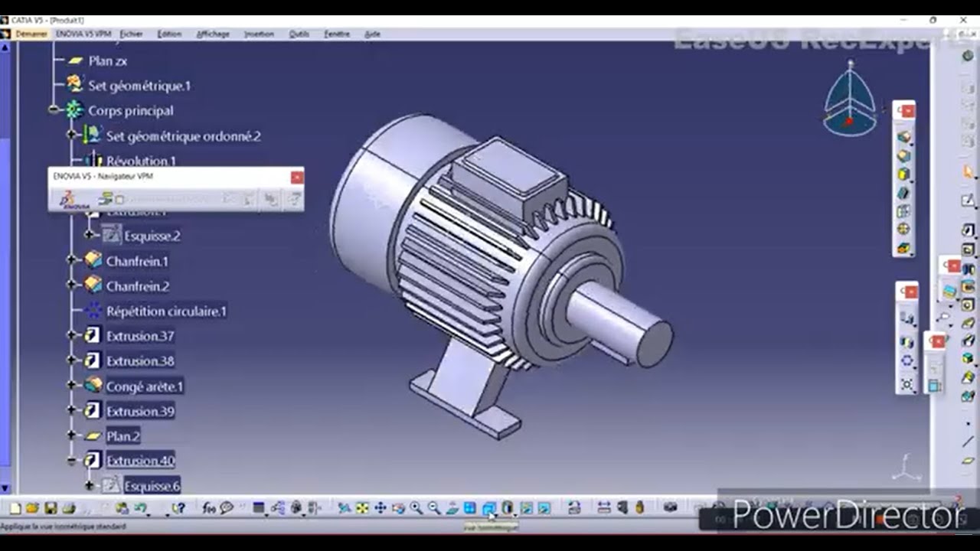
Task: Open the Fichier menu
Action: pyautogui.click(x=131, y=34)
